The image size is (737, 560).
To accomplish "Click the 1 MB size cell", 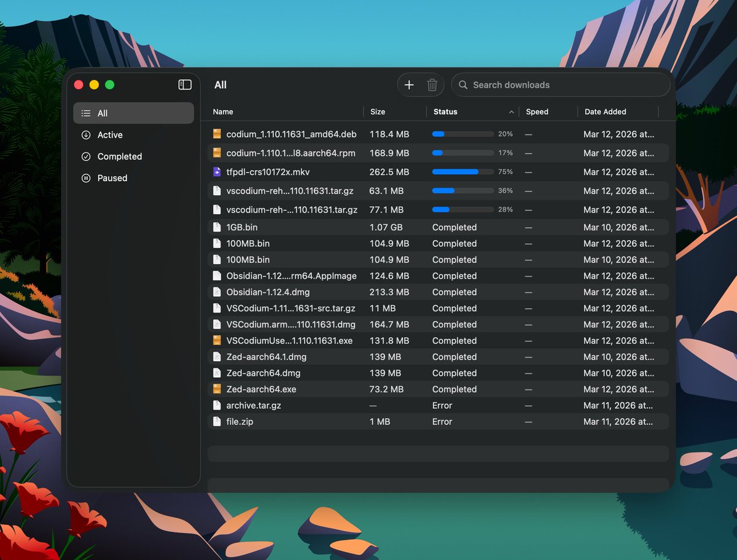I will 380,422.
